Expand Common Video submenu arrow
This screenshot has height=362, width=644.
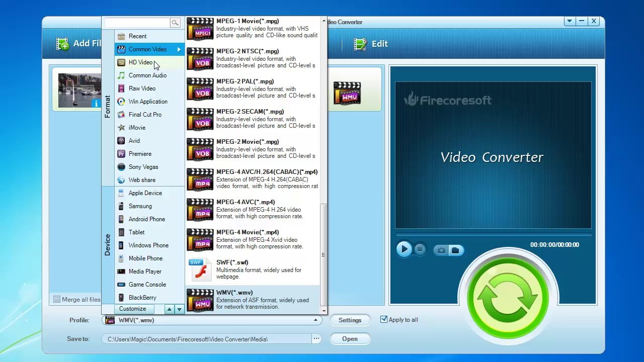point(179,49)
